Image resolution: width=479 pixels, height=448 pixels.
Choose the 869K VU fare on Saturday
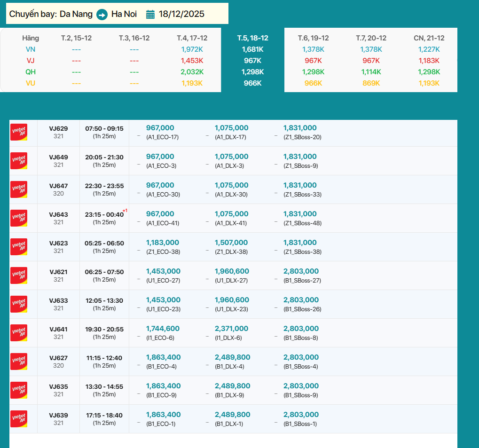pyautogui.click(x=371, y=83)
